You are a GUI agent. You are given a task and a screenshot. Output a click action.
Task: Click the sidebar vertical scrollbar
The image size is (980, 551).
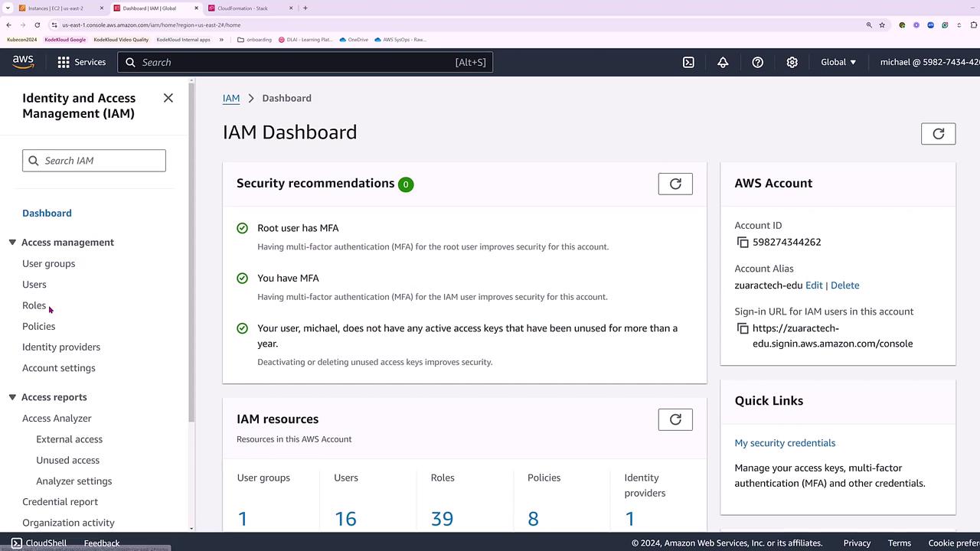coord(191,253)
